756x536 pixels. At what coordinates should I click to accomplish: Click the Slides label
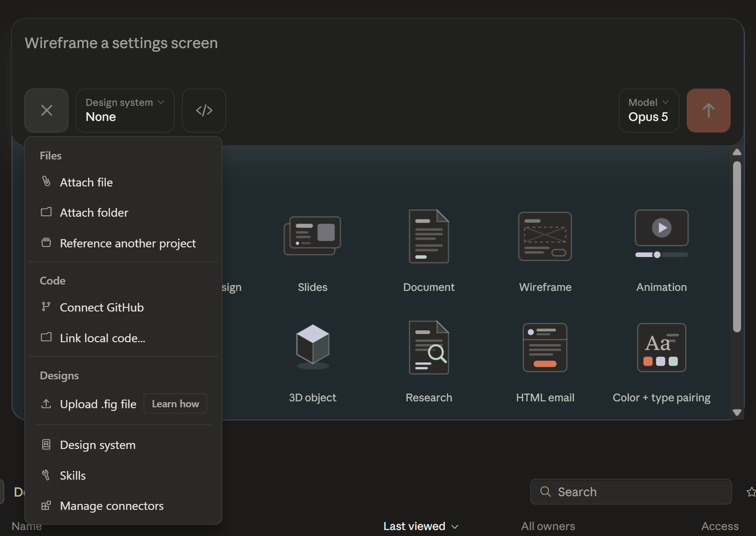click(312, 287)
